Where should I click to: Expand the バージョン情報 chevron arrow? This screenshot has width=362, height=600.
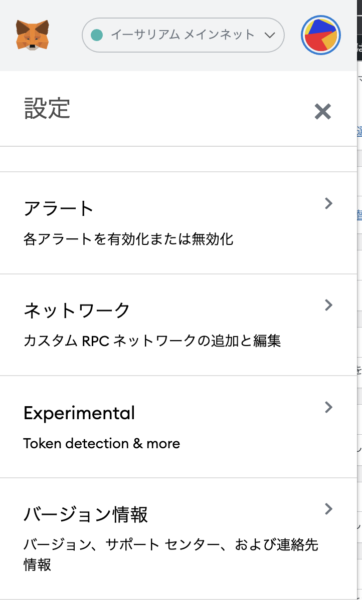328,509
